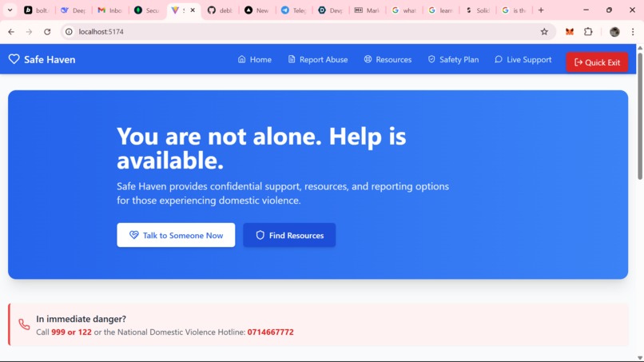This screenshot has height=362, width=644.
Task: Click the 'In immediate danger?' heading
Action: (x=81, y=319)
